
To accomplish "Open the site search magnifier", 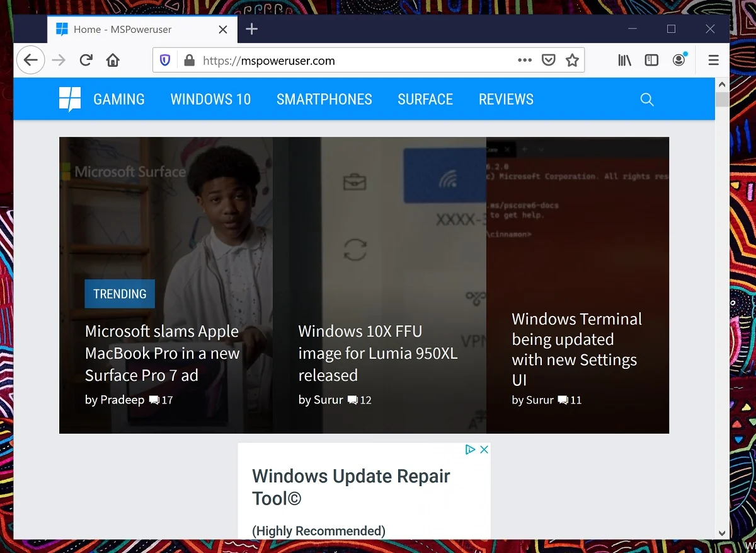I will tap(647, 100).
